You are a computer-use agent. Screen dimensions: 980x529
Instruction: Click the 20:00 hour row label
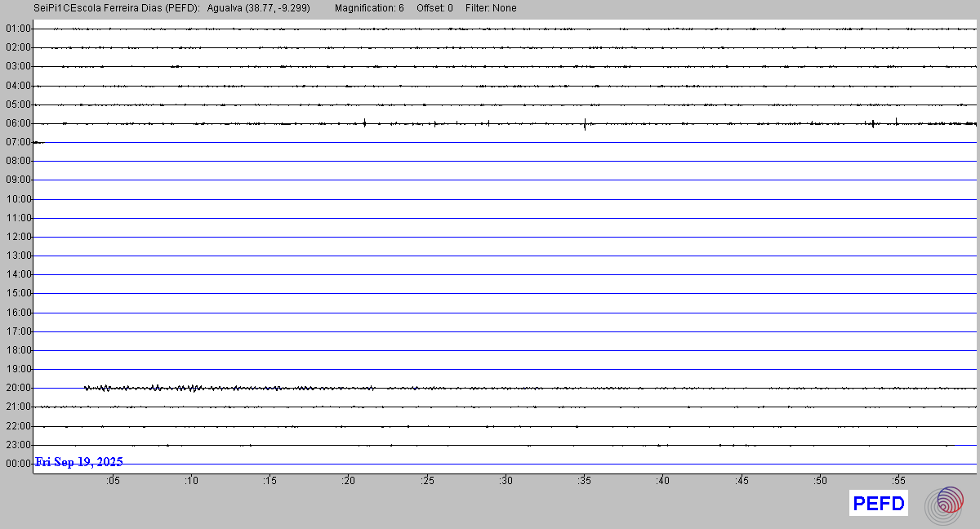click(x=18, y=388)
